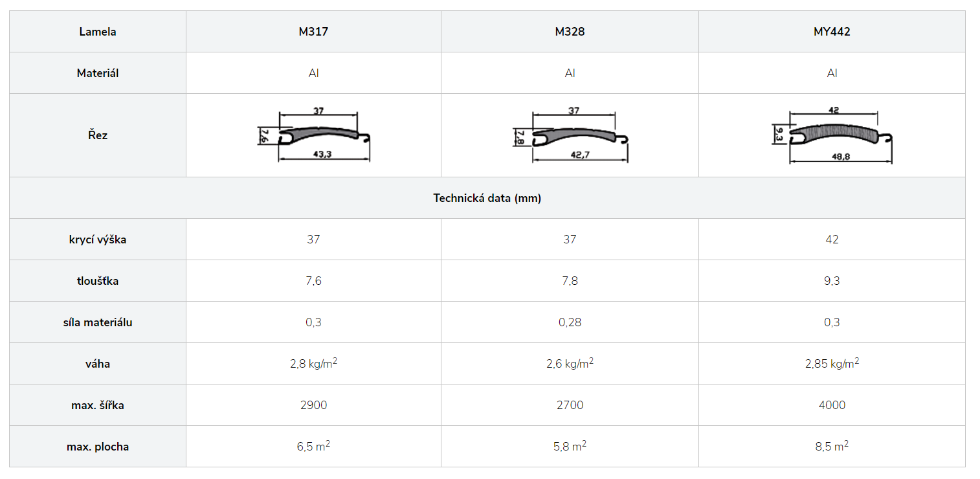
Task: Click the max. plocha value 5,8 m²
Action: (570, 446)
